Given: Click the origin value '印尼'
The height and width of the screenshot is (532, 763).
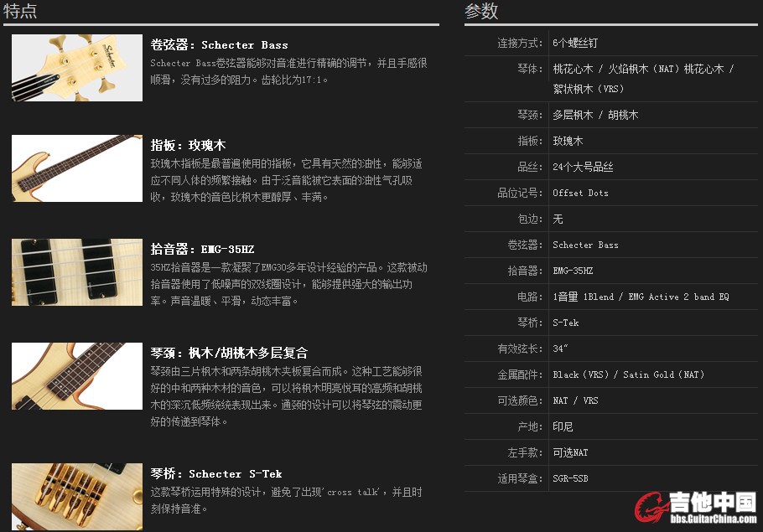Looking at the screenshot, I should coord(563,426).
